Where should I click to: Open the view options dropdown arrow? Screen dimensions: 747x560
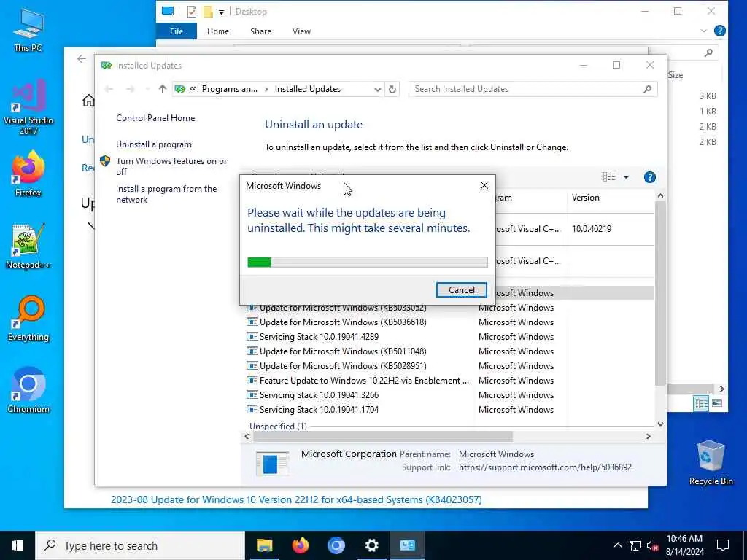pyautogui.click(x=626, y=177)
